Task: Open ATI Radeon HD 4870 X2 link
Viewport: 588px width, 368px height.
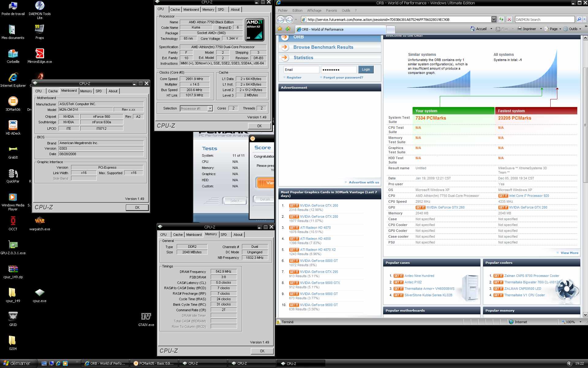Action: pos(318,250)
